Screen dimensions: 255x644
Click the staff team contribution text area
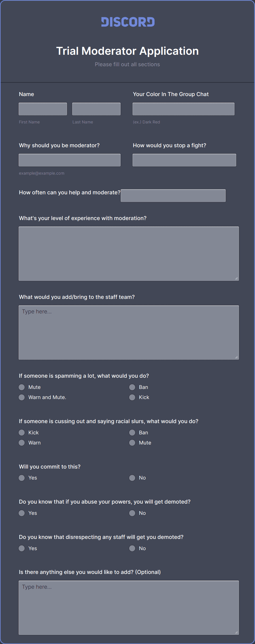129,332
